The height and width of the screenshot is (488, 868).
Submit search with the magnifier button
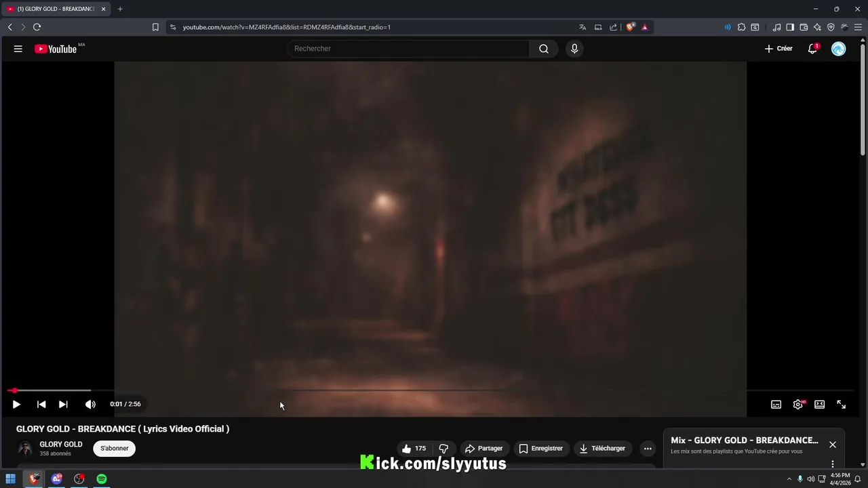tap(544, 49)
